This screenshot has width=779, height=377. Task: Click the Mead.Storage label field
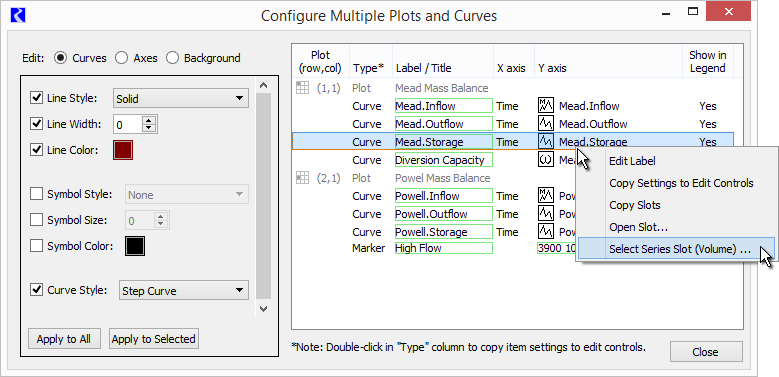pos(443,142)
